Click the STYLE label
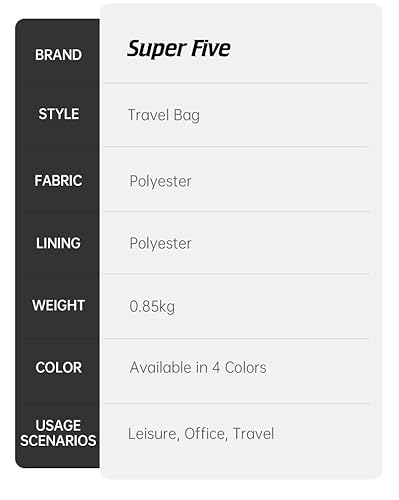The image size is (399, 500). [59, 114]
